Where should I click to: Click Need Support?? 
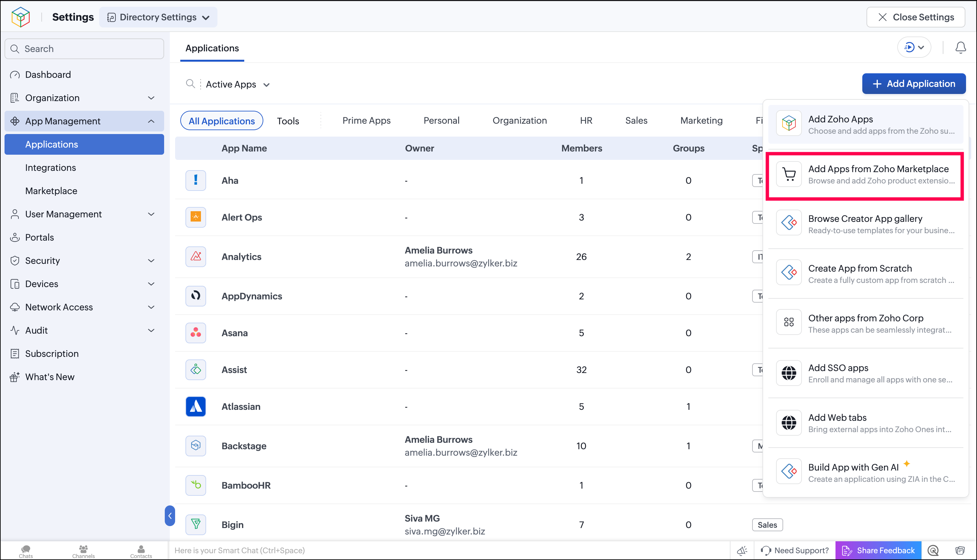pos(795,551)
